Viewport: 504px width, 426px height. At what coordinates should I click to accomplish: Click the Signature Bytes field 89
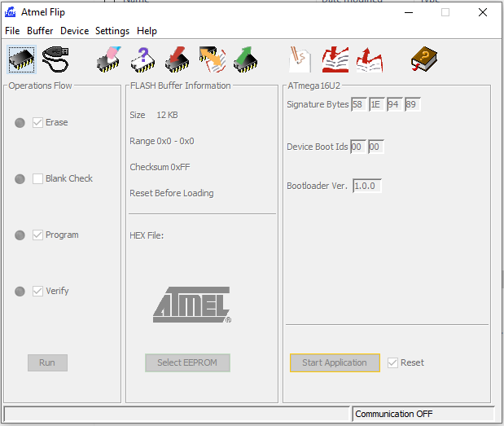(x=413, y=104)
